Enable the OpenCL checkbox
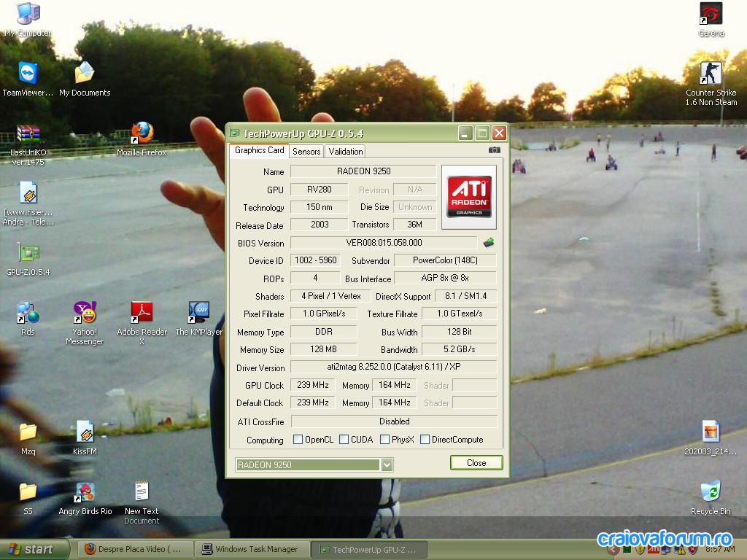 coord(298,440)
